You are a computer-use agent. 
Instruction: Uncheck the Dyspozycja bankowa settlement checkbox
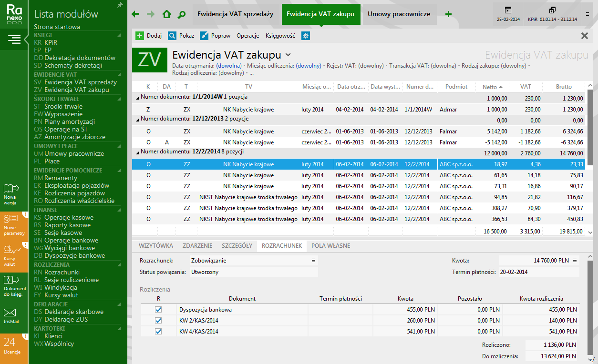click(158, 310)
